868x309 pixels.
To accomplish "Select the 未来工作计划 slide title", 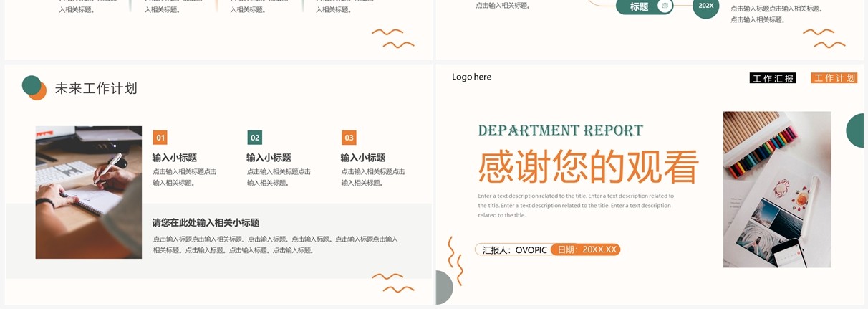I will [x=96, y=88].
